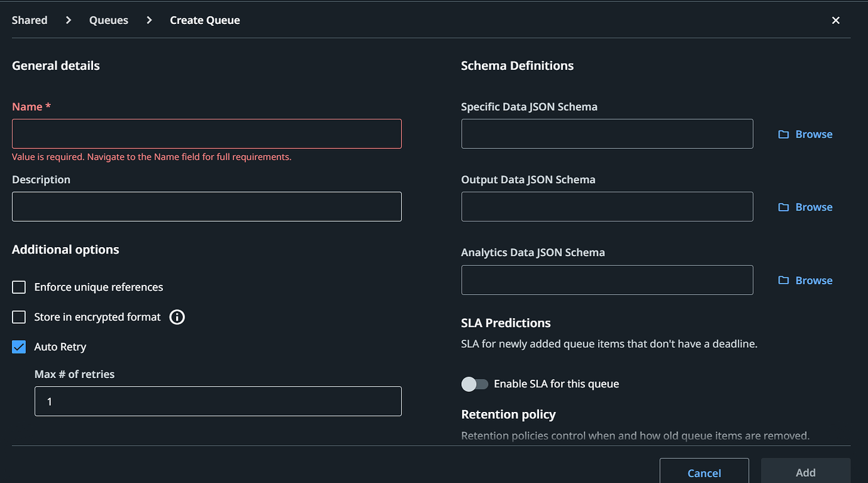
Task: Navigate to Queues breadcrumb item
Action: 109,20
